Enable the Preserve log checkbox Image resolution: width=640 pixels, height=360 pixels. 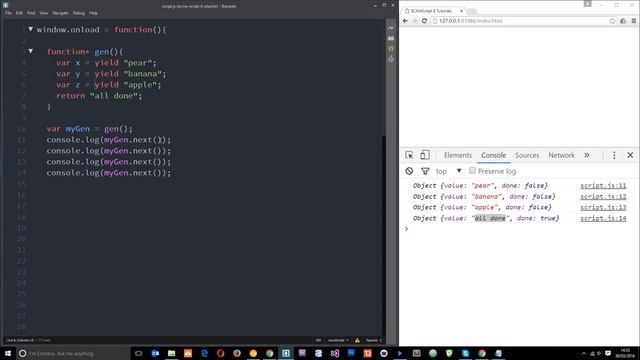click(x=472, y=171)
